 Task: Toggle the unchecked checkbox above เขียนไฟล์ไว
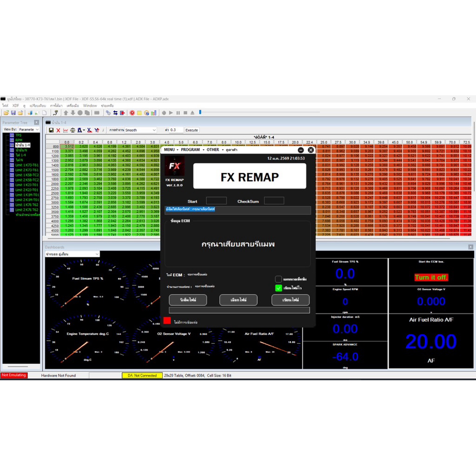278,279
